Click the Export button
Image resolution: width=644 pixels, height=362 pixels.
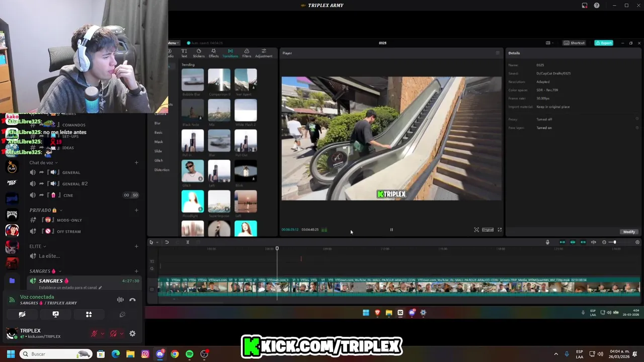(604, 43)
